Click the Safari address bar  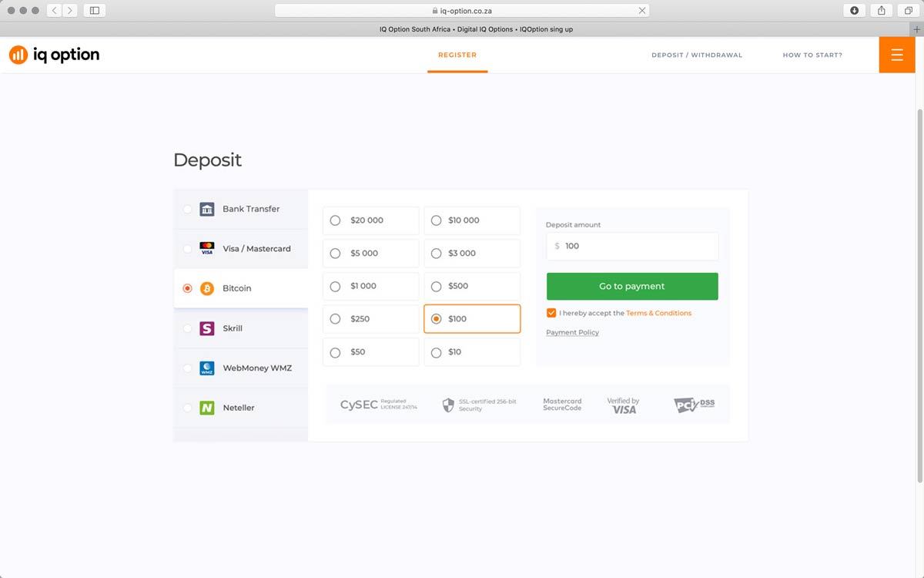pyautogui.click(x=462, y=11)
